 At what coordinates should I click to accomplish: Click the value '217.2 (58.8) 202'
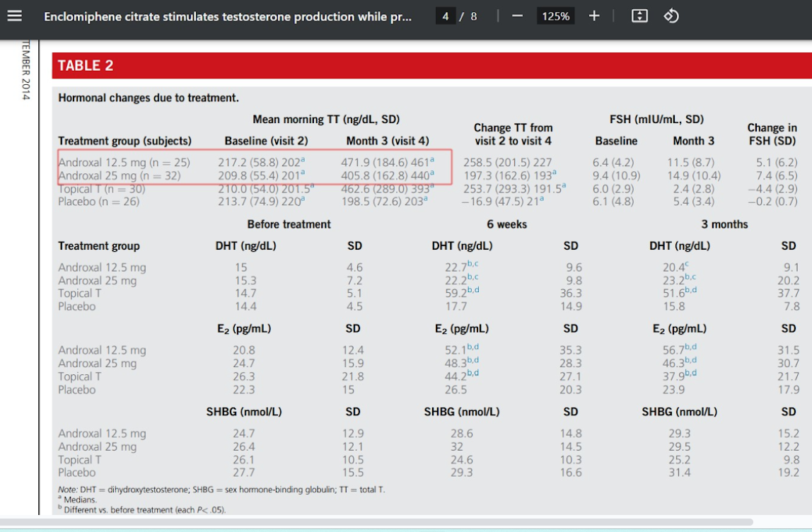coord(261,163)
